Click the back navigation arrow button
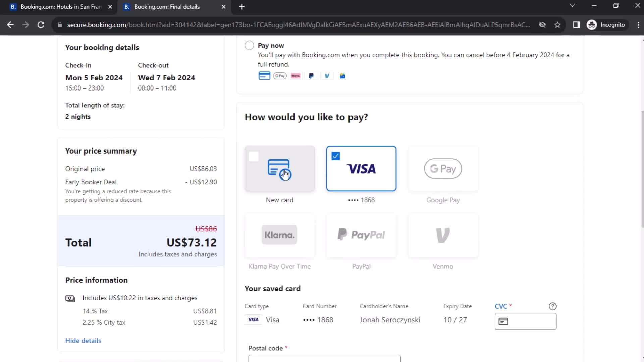Screen dimensions: 644x362 click(11, 25)
